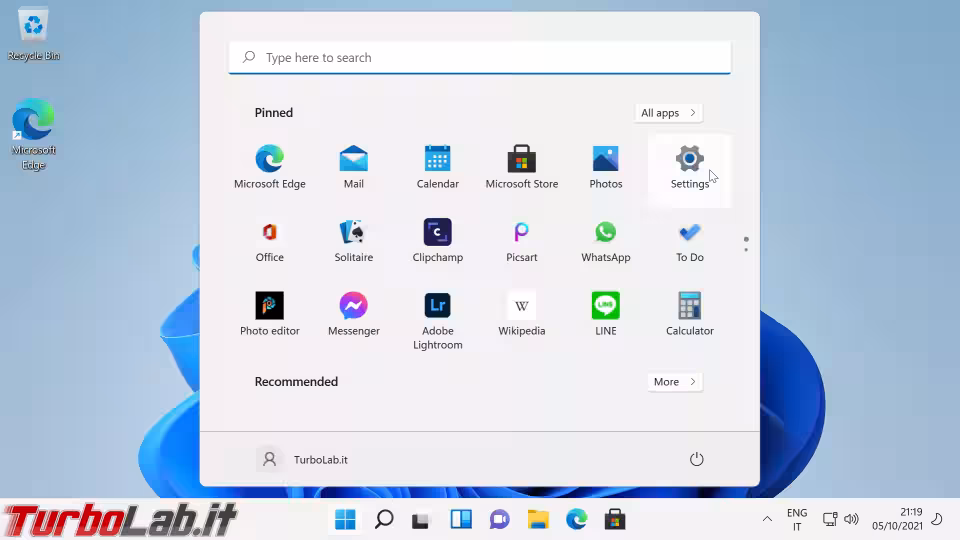Launch the Wikipedia app
This screenshot has width=960, height=540.
(x=522, y=314)
